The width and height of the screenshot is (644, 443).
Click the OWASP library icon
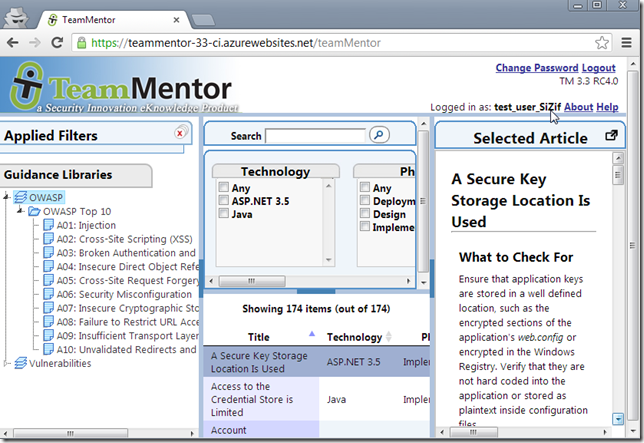(x=21, y=197)
